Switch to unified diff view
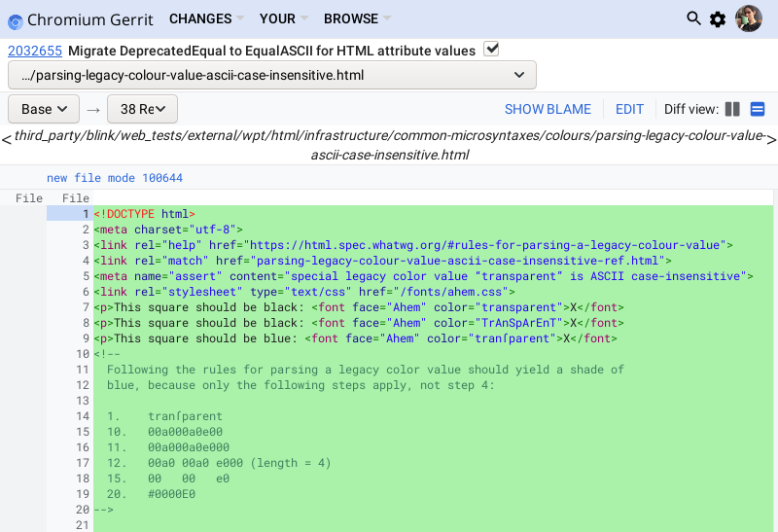 [x=758, y=109]
